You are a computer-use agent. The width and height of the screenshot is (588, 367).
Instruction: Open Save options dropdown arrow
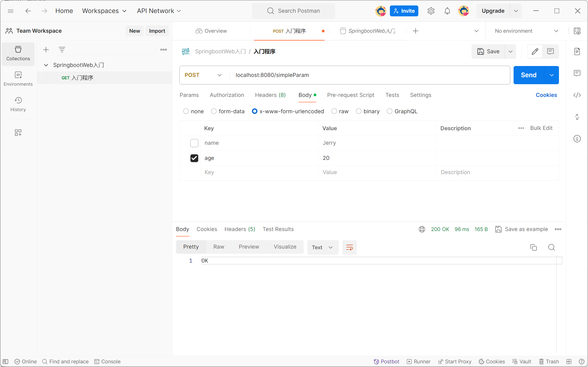tap(511, 51)
